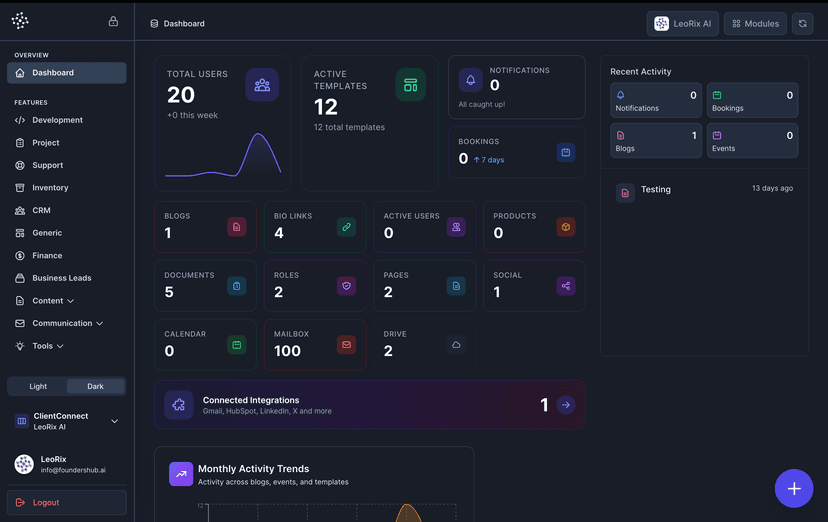Click the Mailbox envelope icon

(347, 345)
